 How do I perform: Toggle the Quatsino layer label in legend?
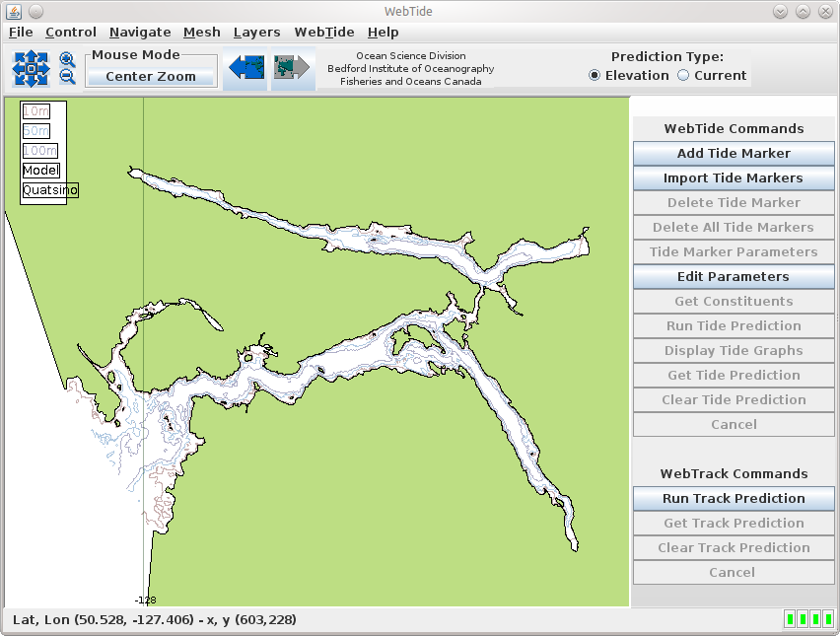(49, 190)
